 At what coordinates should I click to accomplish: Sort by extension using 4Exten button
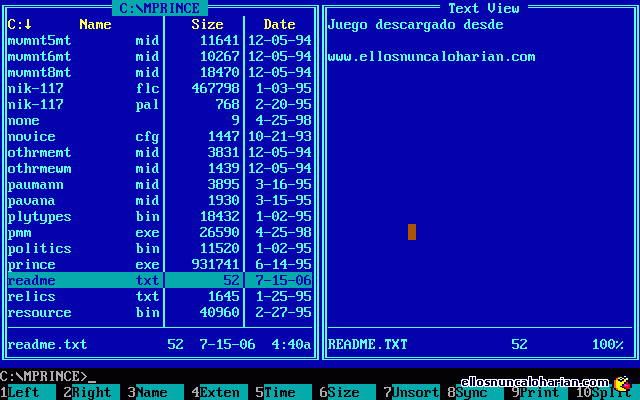pos(220,392)
